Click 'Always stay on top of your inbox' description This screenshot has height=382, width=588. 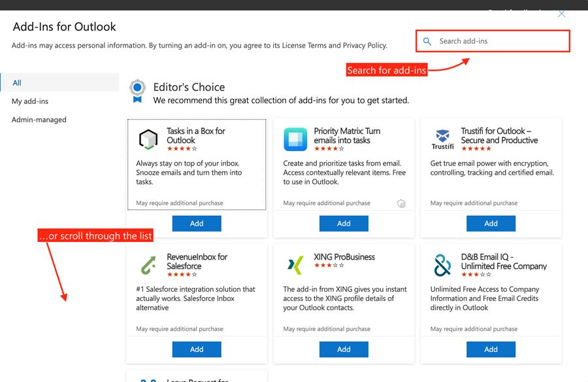(x=189, y=173)
